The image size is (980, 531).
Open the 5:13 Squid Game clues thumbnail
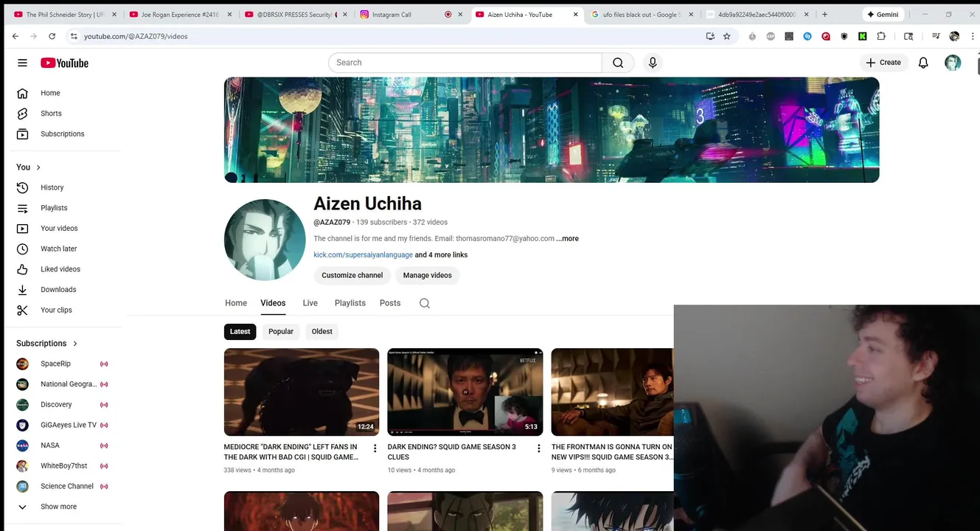point(465,392)
